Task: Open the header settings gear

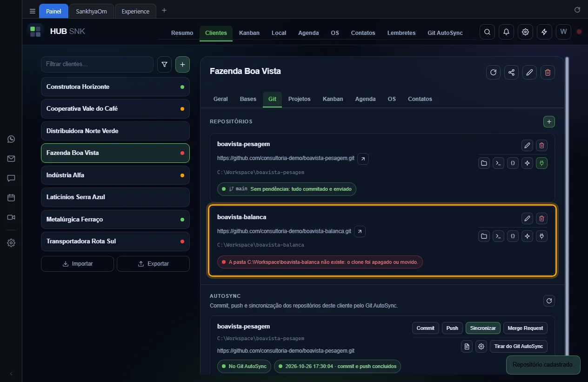Action: tap(525, 32)
